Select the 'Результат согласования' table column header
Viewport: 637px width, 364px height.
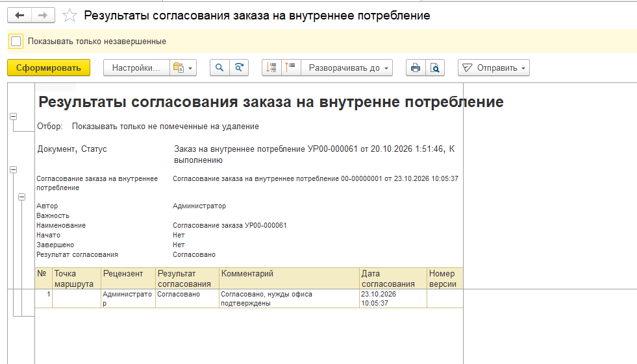tap(187, 278)
